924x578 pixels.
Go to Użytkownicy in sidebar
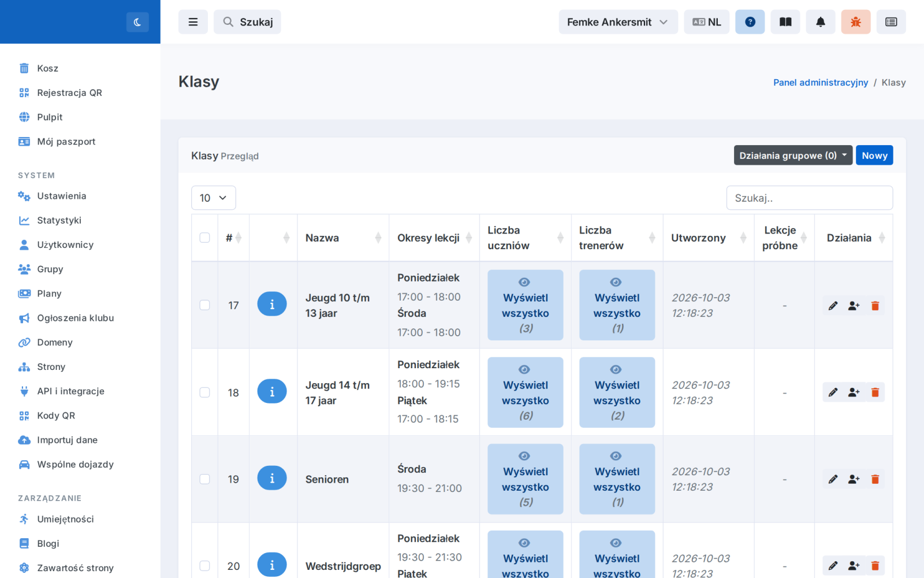pyautogui.click(x=65, y=244)
